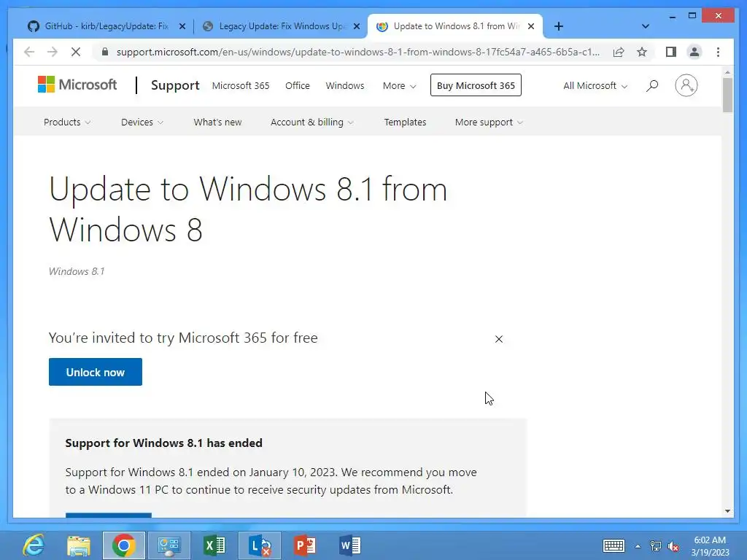Click the Unlock now button
Viewport: 747px width, 560px height.
point(96,372)
